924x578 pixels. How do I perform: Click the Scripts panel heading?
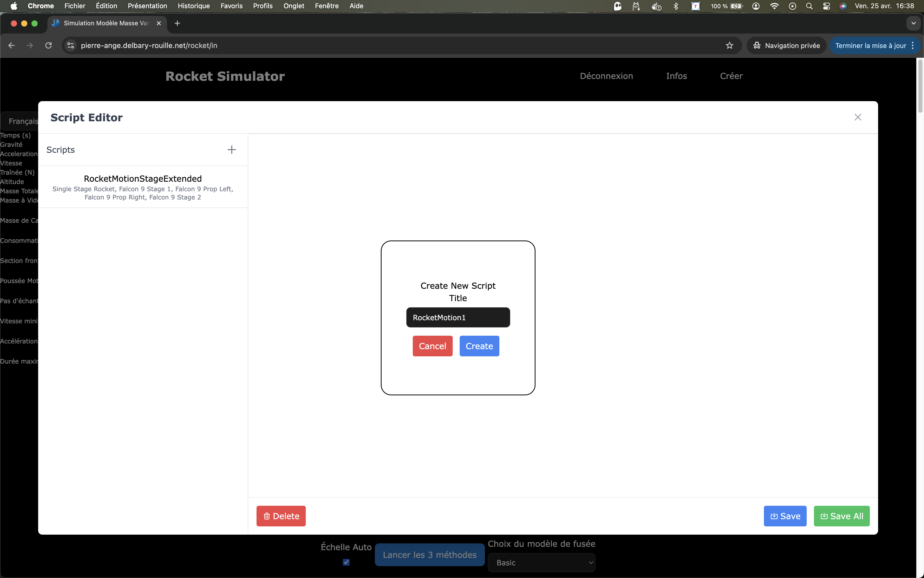(x=60, y=150)
